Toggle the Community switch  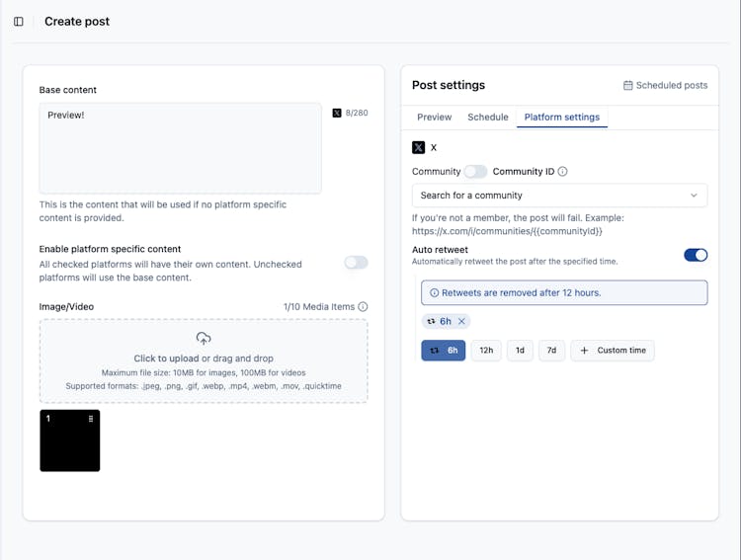tap(475, 172)
